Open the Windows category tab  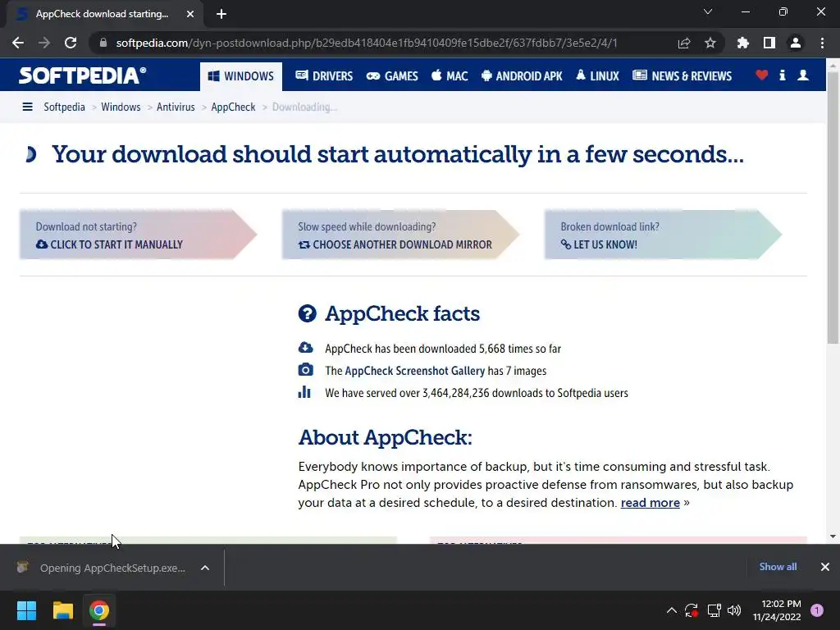(x=241, y=76)
